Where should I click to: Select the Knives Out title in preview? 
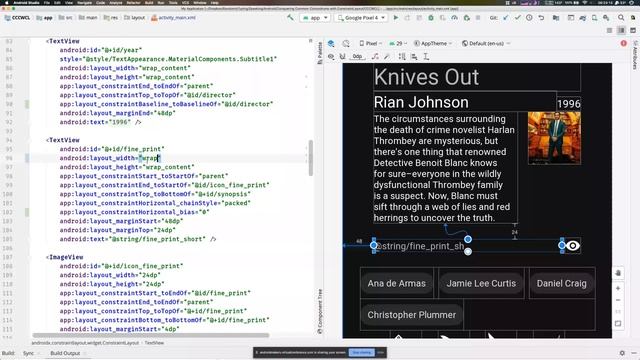tap(426, 77)
